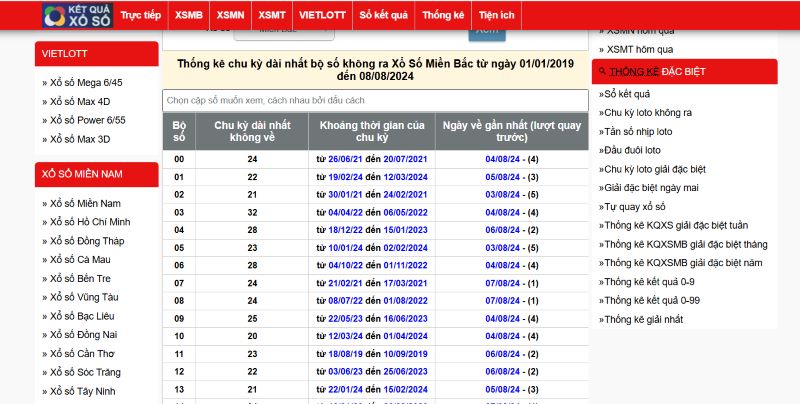Click the search icon beside THỐNG KÊ

point(601,72)
